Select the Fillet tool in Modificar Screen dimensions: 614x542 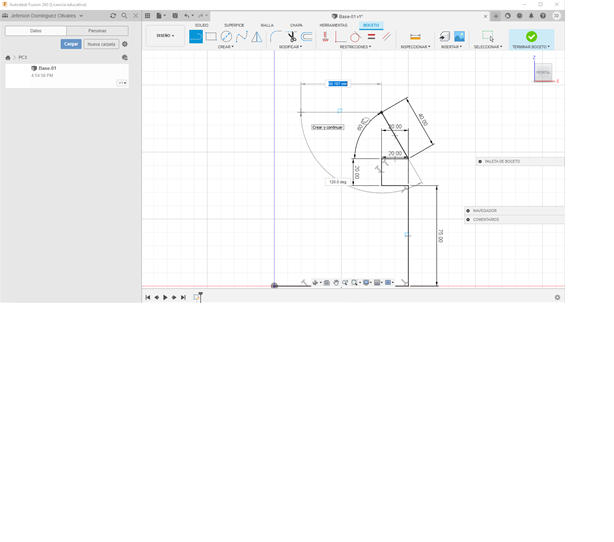[x=276, y=36]
